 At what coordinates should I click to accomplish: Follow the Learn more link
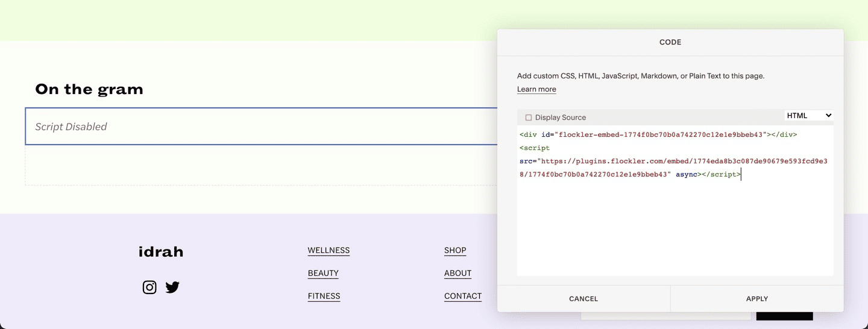click(536, 89)
